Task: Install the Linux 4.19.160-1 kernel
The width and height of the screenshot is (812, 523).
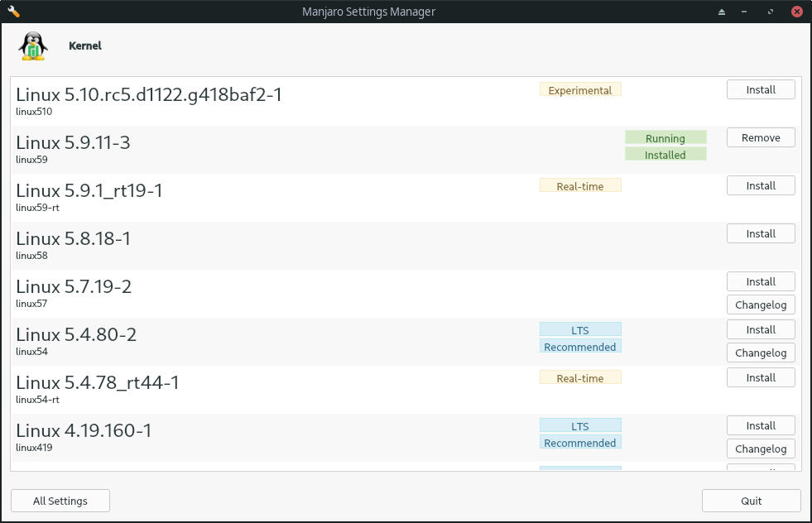Action: tap(761, 425)
